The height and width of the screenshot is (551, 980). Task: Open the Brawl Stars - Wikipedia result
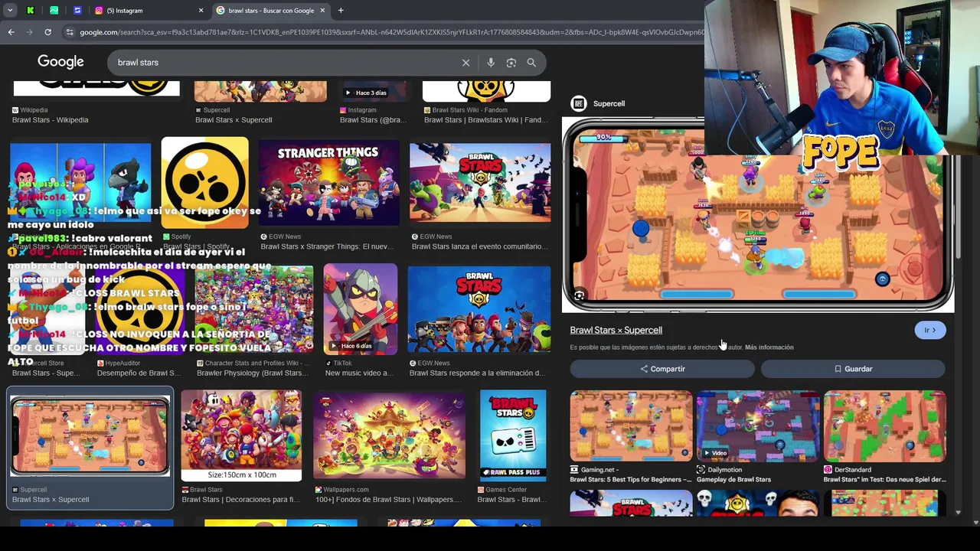pyautogui.click(x=51, y=120)
